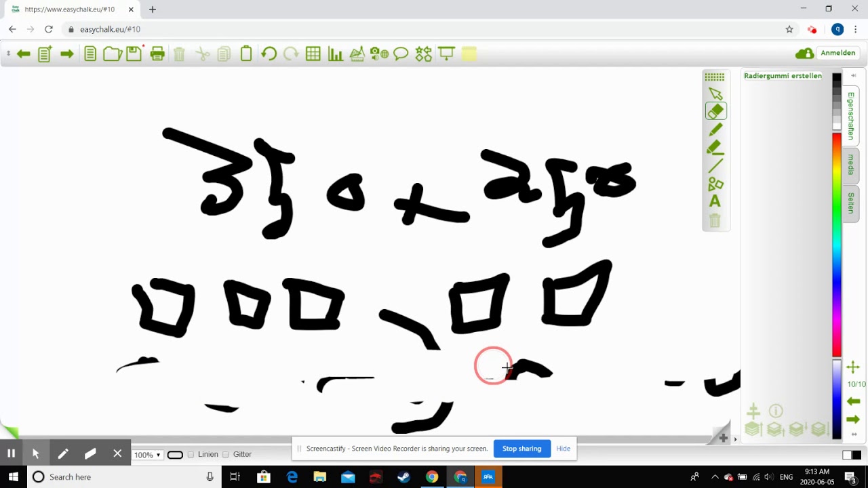
Task: Open the 100% zoom dropdown
Action: pos(147,455)
